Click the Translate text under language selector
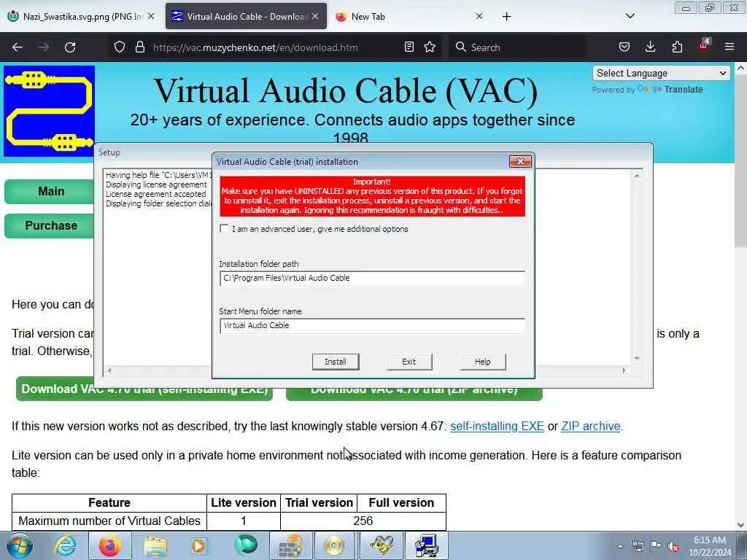This screenshot has height=560, width=747. (x=684, y=90)
